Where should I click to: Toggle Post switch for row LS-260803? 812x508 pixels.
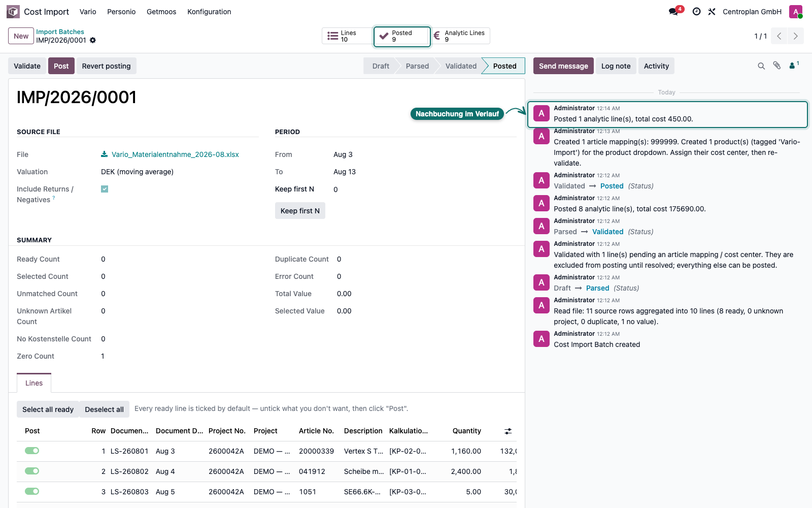(x=32, y=491)
